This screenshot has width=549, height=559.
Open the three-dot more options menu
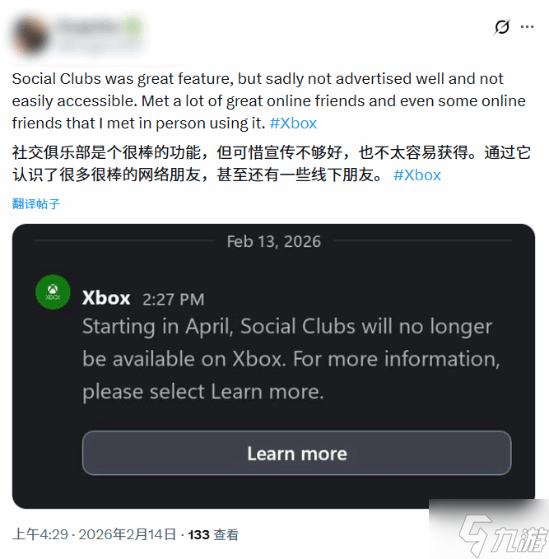pyautogui.click(x=527, y=27)
